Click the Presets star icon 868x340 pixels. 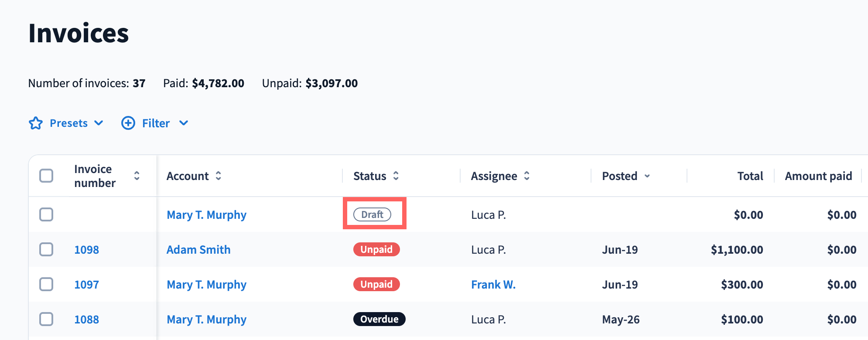pos(36,123)
